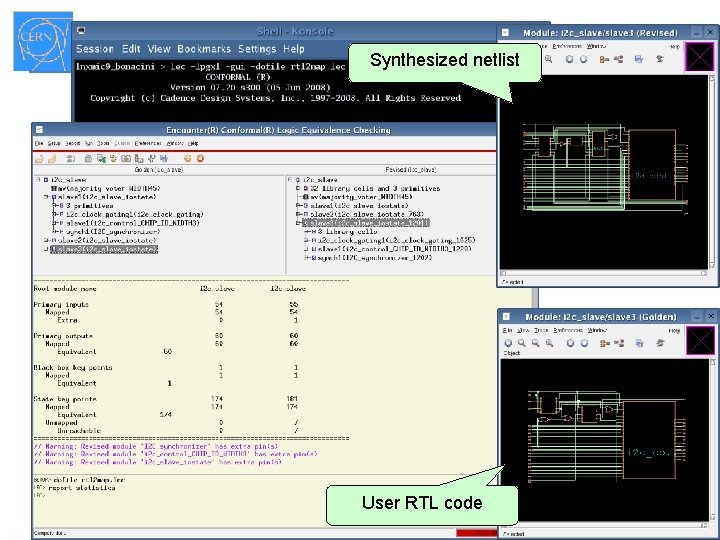Click first round navigation icon in Revised toolbar

click(x=569, y=59)
